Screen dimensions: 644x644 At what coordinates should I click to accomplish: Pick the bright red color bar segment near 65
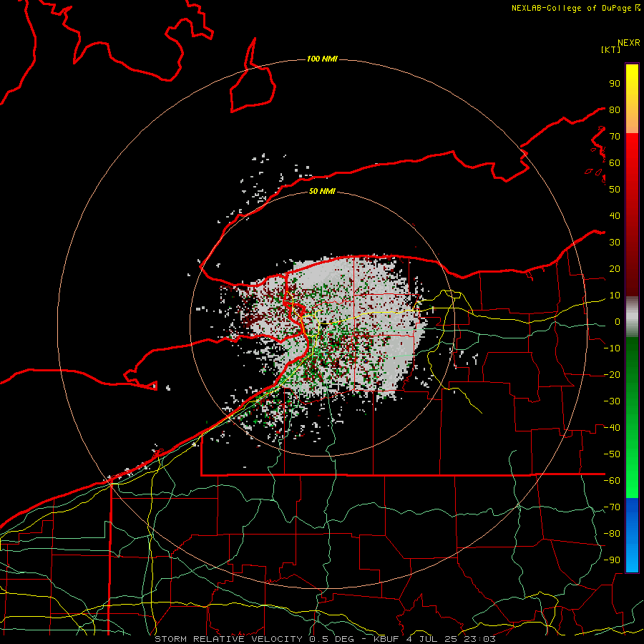tap(632, 150)
